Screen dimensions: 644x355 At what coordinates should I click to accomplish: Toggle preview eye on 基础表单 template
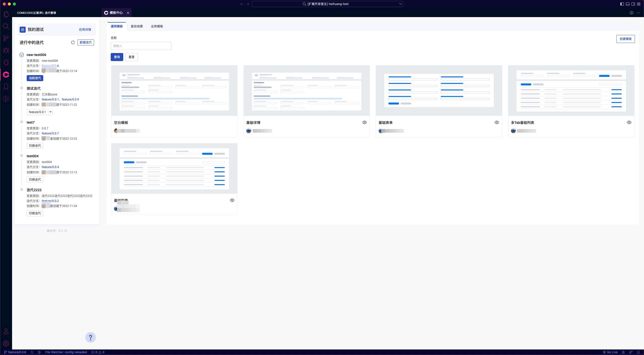[497, 122]
